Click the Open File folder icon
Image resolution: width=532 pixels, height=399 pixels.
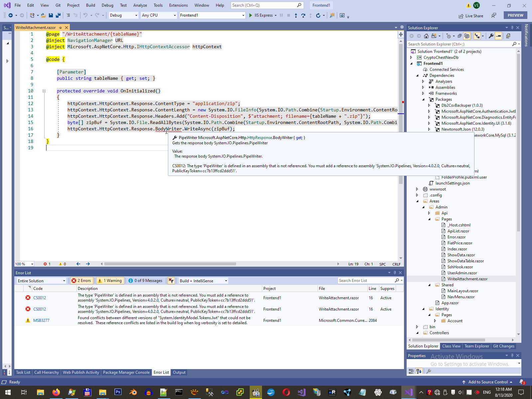point(43,15)
